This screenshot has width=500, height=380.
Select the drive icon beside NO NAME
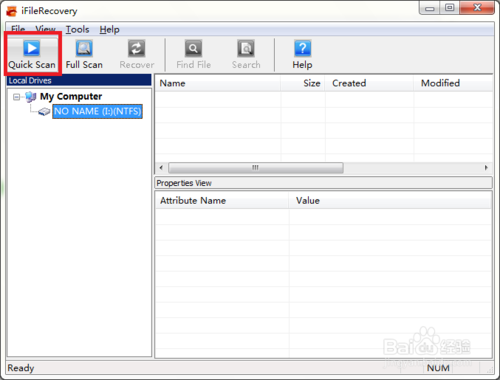coord(44,112)
